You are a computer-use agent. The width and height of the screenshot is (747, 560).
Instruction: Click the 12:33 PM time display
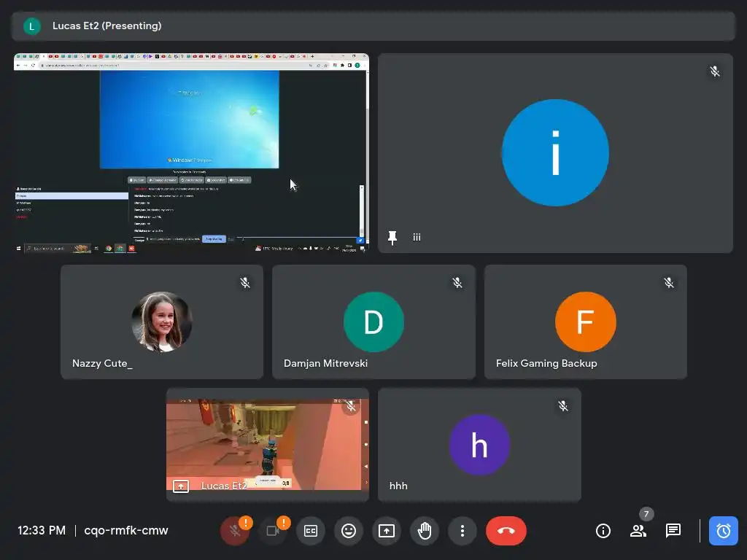pyautogui.click(x=42, y=531)
